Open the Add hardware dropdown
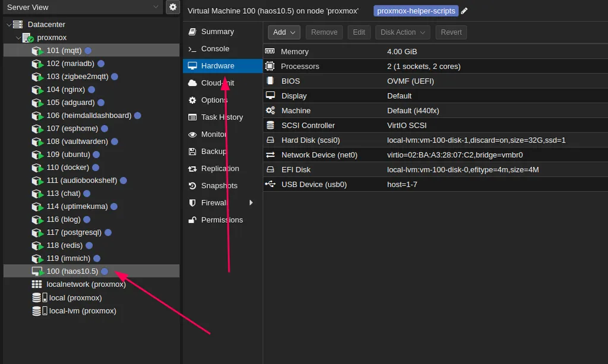Screen dimensions: 608x364 [284, 32]
